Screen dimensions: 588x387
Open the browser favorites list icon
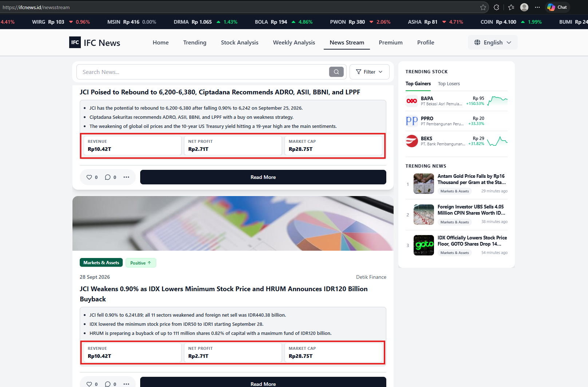[511, 7]
